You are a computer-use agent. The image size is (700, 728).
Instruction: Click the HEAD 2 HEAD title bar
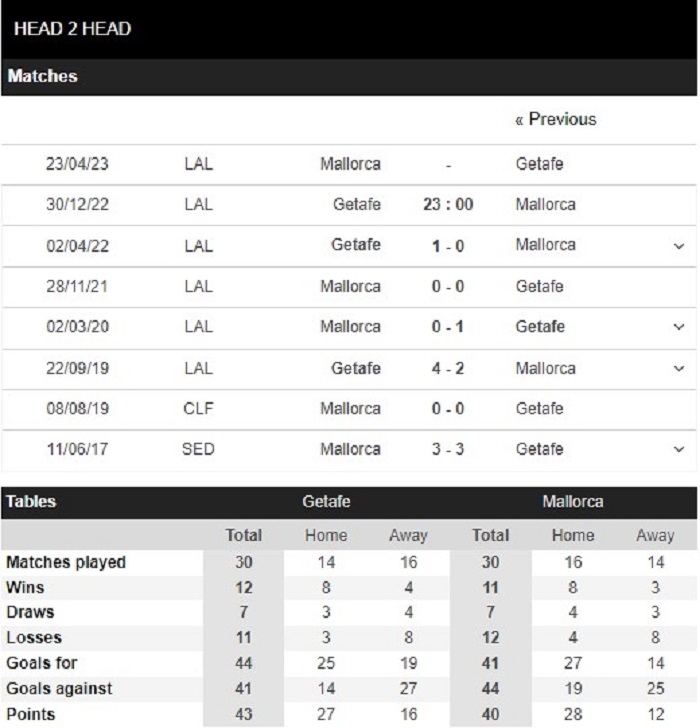tap(349, 29)
